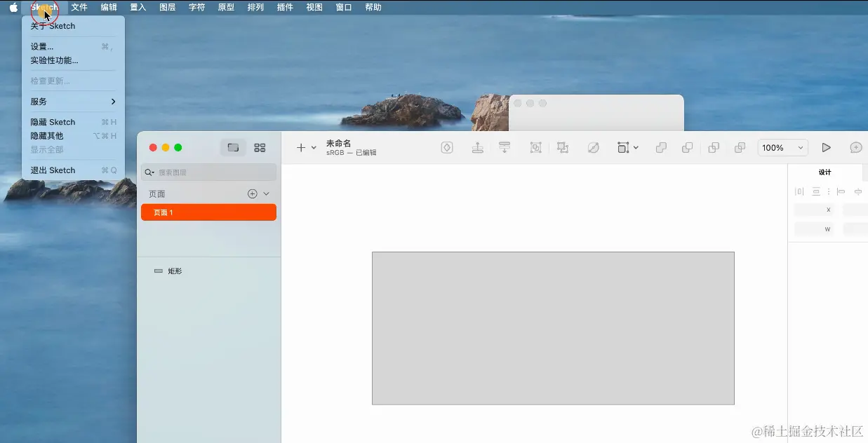Open the 原型 menu
The image size is (868, 443).
[226, 7]
